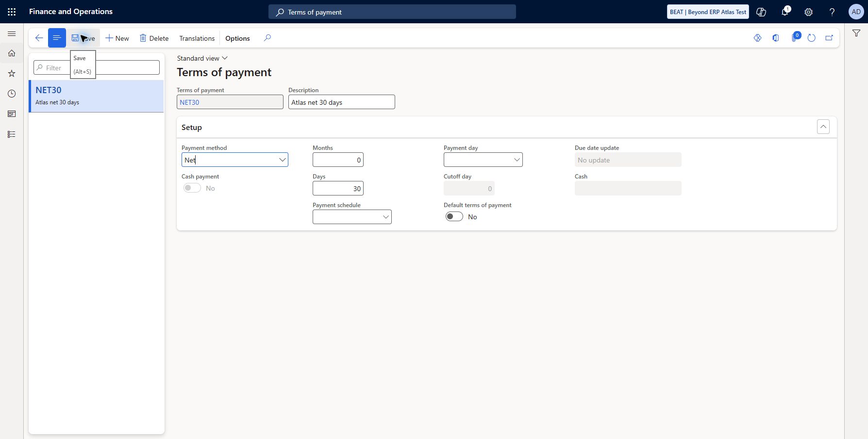Open Payment method dropdown

pos(282,160)
